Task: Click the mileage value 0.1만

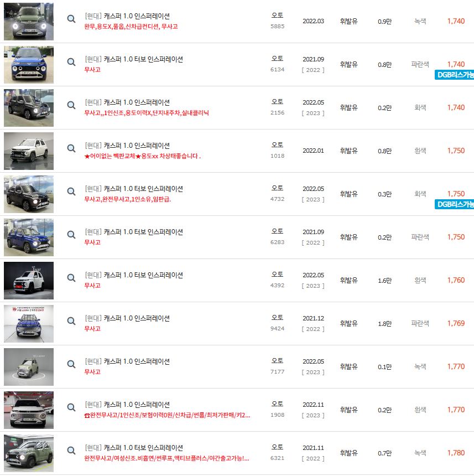Action: click(x=384, y=367)
